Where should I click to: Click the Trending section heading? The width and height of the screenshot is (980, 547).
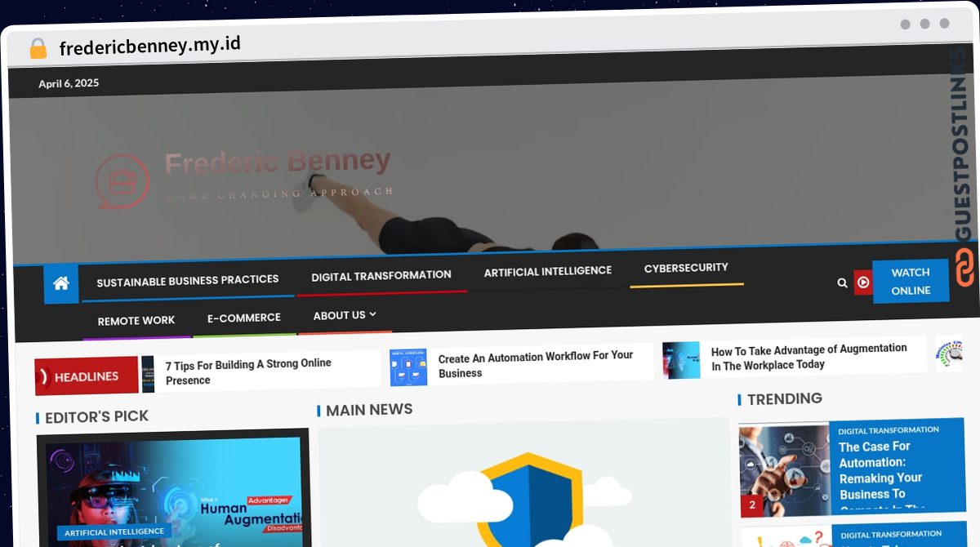click(785, 398)
